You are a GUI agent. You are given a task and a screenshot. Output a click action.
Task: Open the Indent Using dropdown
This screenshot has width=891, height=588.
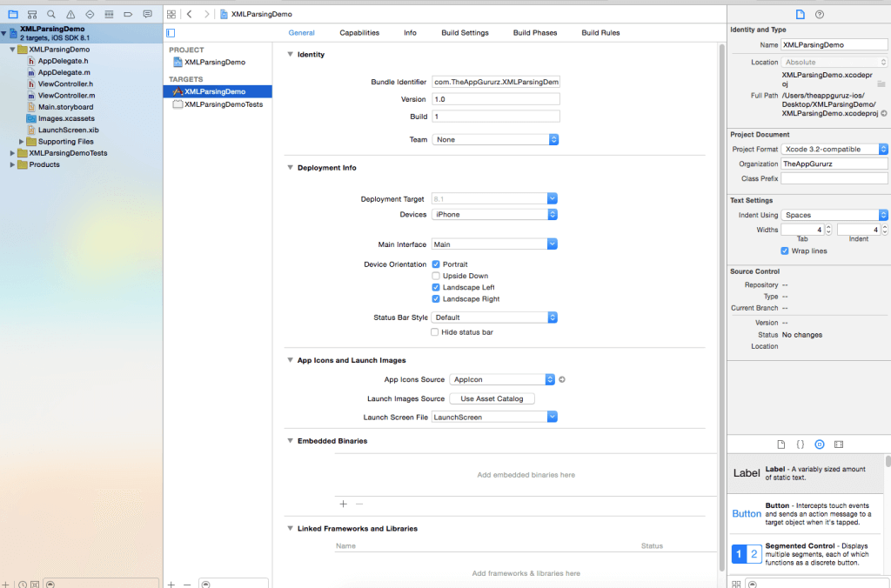pos(834,215)
